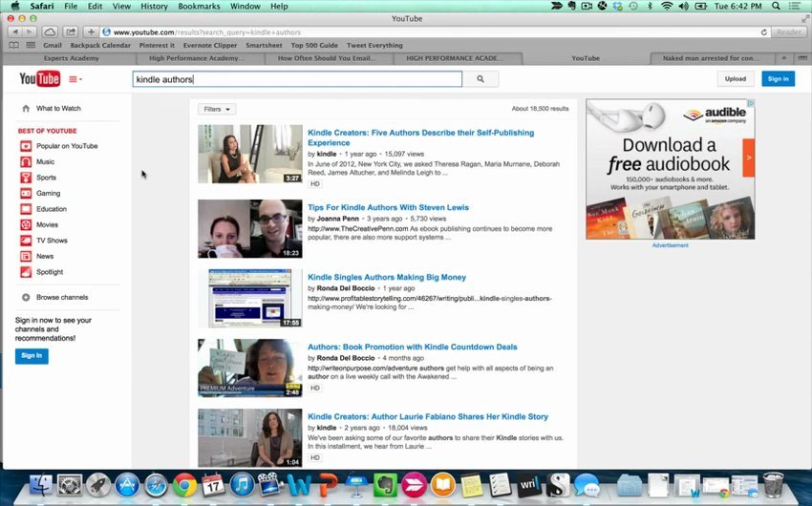Switch to How Often Should You Email tab
812x506 pixels.
pyautogui.click(x=328, y=58)
